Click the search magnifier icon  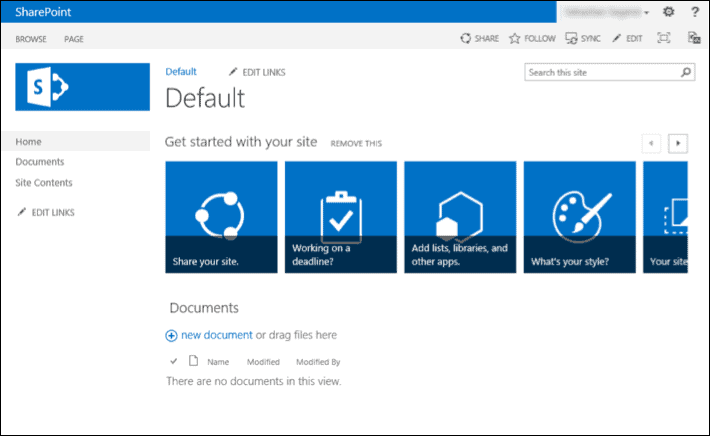686,72
